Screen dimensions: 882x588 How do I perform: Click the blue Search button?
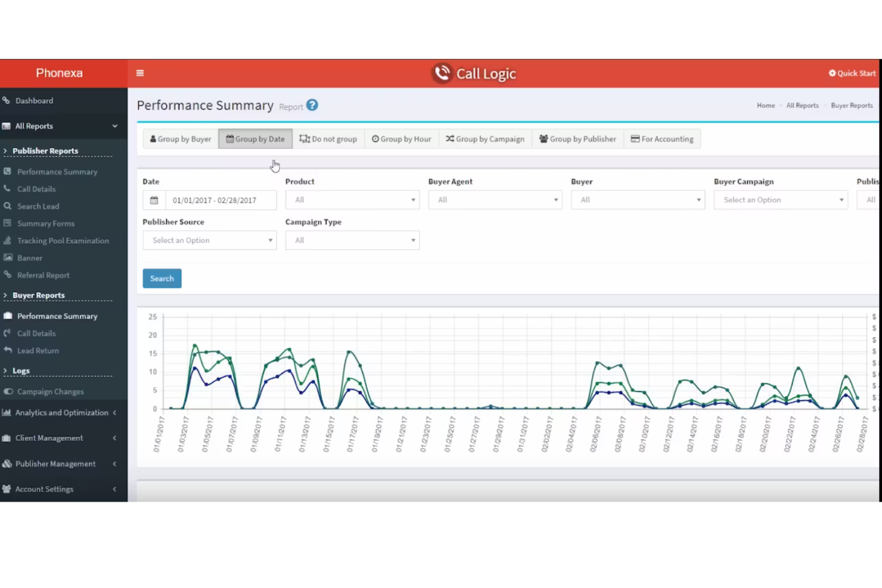click(x=162, y=278)
